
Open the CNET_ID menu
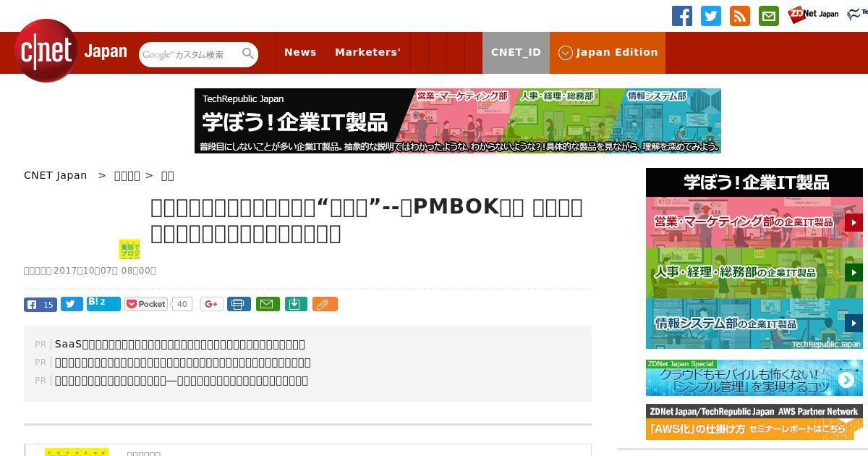(516, 52)
